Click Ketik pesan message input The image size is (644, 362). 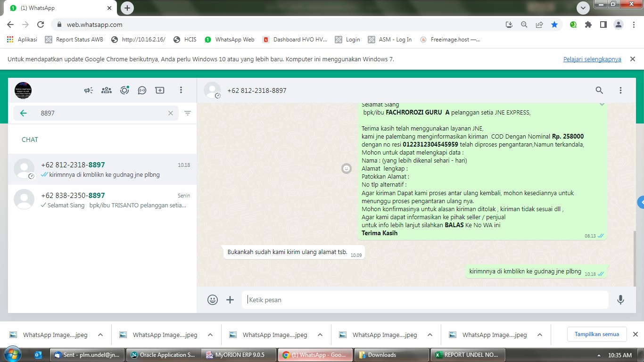425,300
